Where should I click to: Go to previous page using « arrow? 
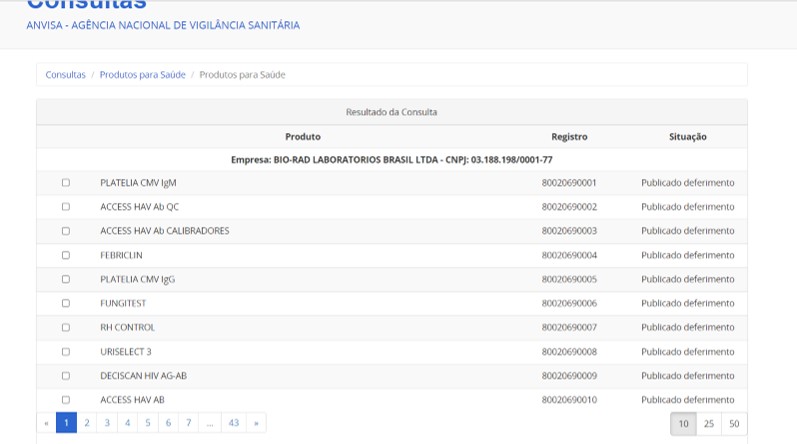46,423
